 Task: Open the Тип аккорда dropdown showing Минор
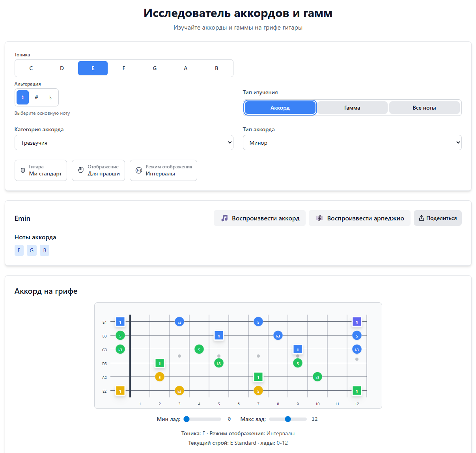[x=352, y=142]
